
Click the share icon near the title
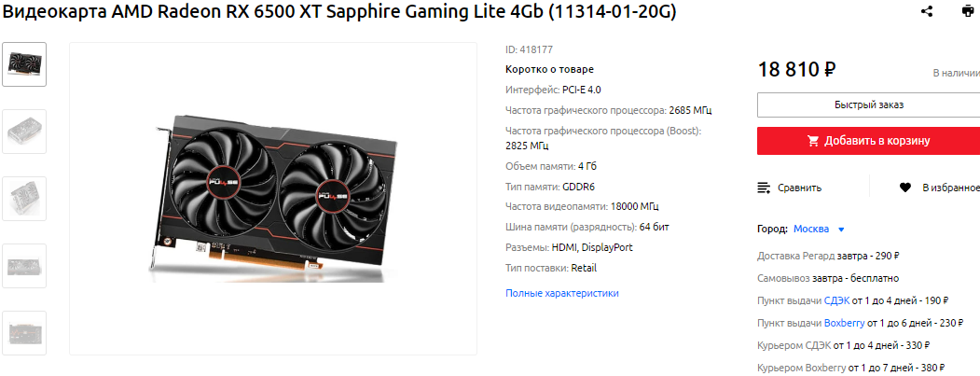(927, 11)
